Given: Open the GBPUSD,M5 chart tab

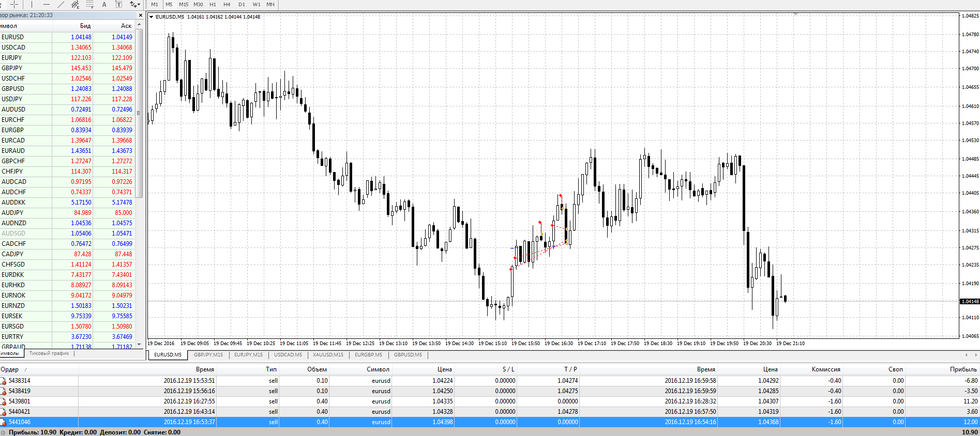Looking at the screenshot, I should [x=408, y=355].
